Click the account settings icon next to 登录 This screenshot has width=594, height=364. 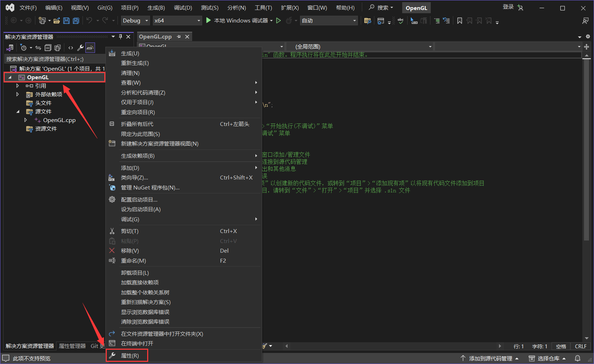520,7
